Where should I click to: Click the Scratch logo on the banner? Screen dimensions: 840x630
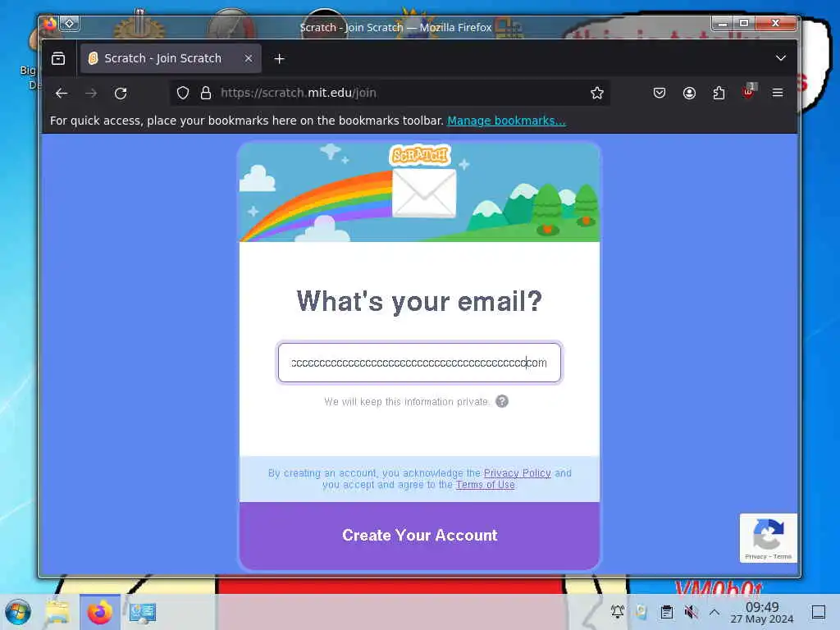coord(420,155)
